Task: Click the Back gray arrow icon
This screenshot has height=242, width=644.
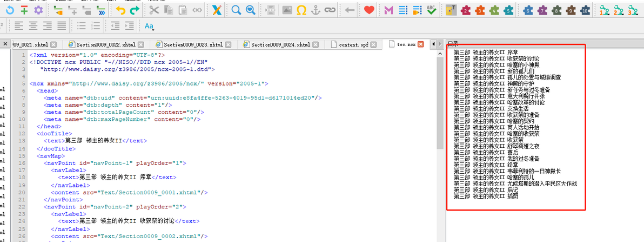Action: pyautogui.click(x=350, y=11)
